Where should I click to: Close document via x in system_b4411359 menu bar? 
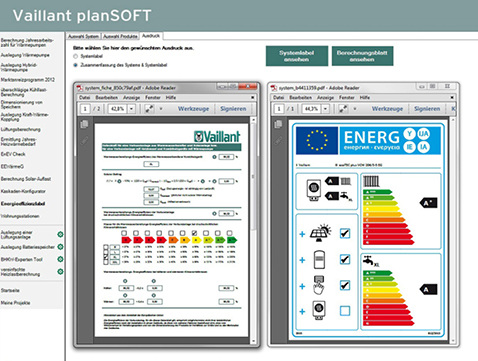452,97
